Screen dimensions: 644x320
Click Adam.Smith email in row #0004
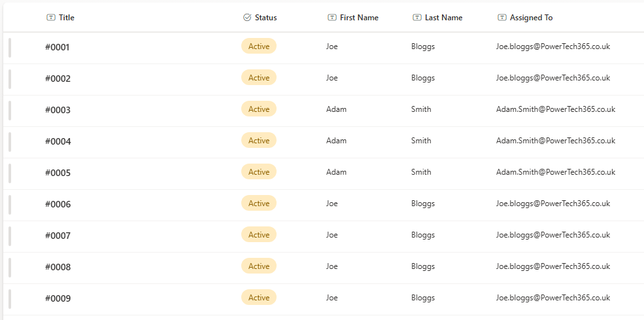point(555,141)
